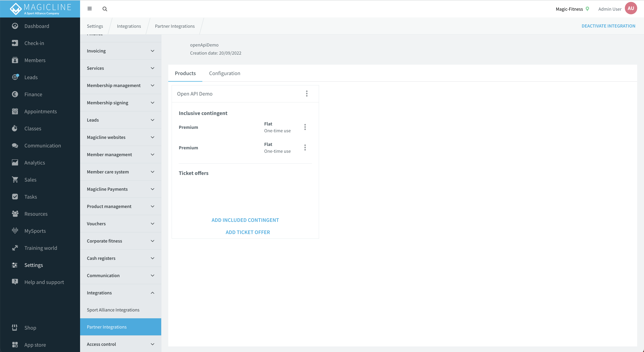The height and width of the screenshot is (352, 644).
Task: Open the Training world section
Action: 40,248
